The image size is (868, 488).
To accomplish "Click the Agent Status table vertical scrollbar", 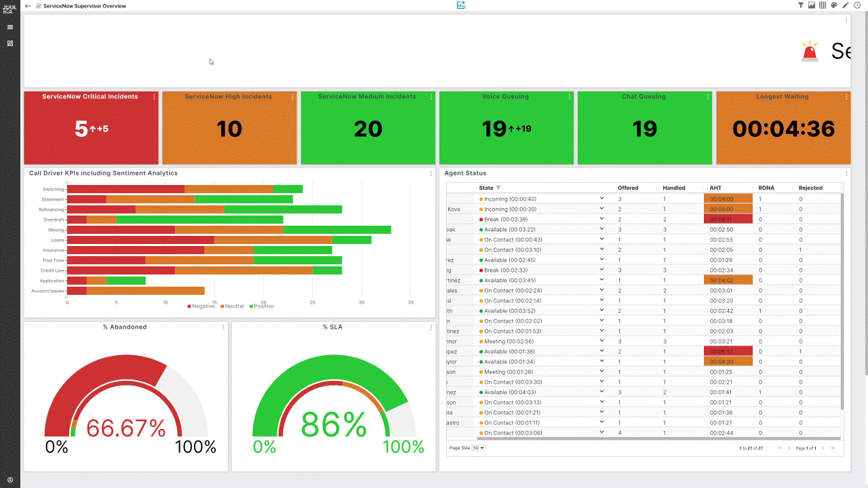I will coord(843,302).
